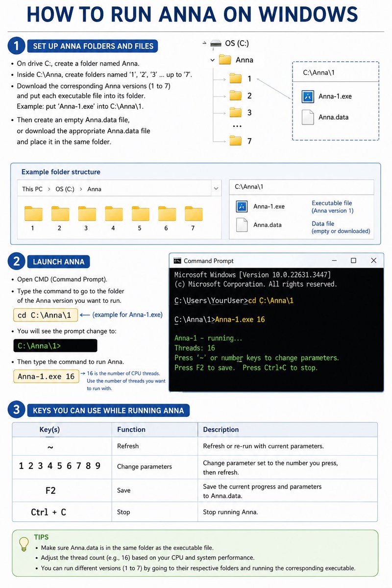Click Anna-1.exe icon in the dashed panel
The image size is (392, 588).
(308, 96)
